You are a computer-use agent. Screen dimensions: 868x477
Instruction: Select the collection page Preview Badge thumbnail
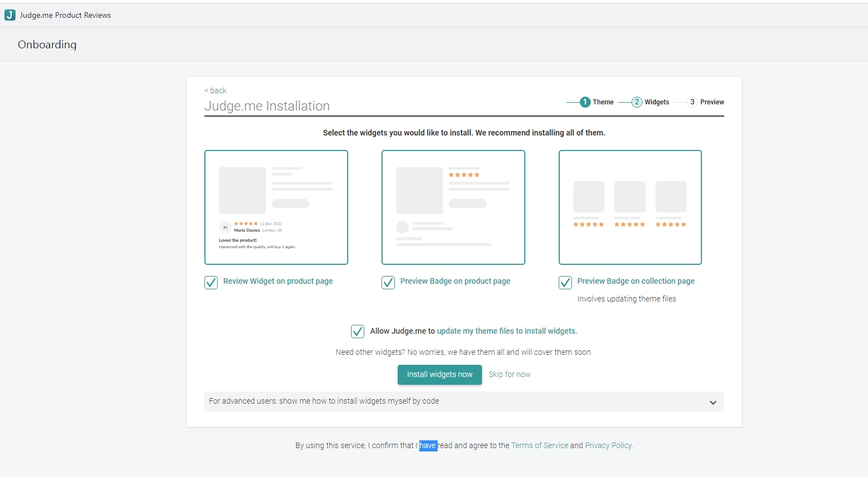click(x=630, y=207)
